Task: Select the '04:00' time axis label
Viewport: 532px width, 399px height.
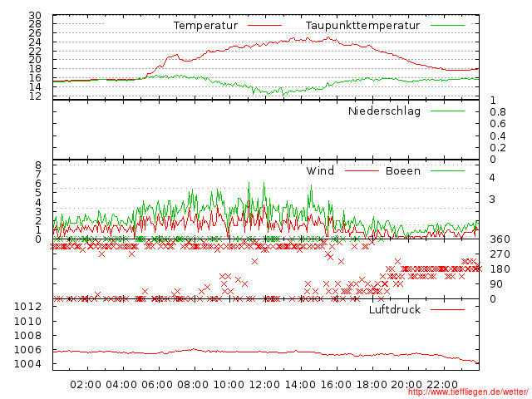Action: point(121,385)
